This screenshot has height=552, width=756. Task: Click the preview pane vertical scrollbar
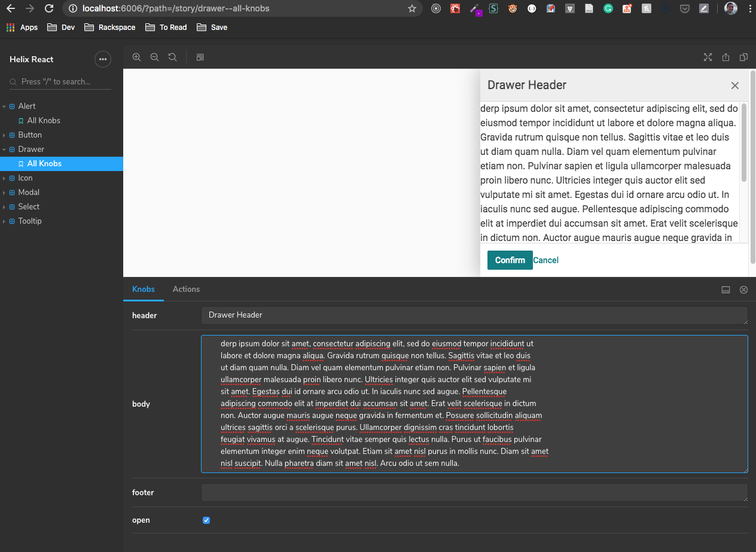tap(752, 167)
